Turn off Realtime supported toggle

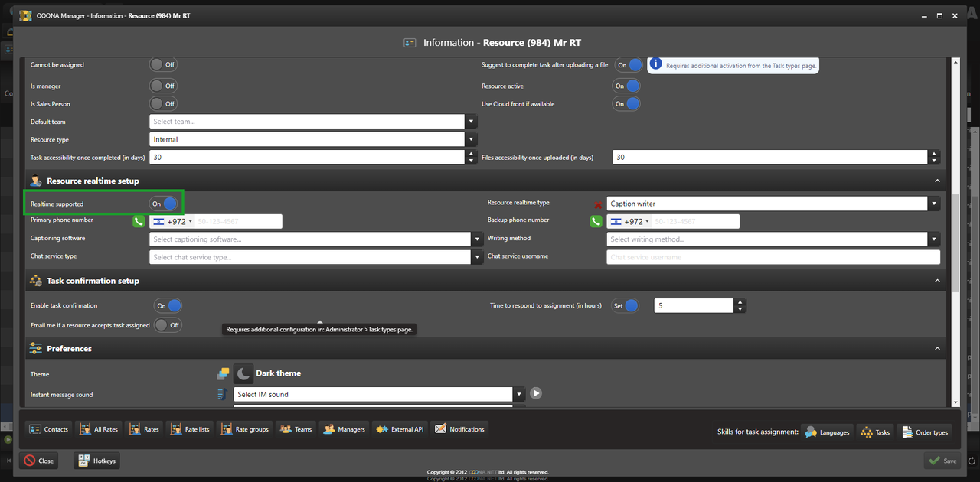coord(165,204)
